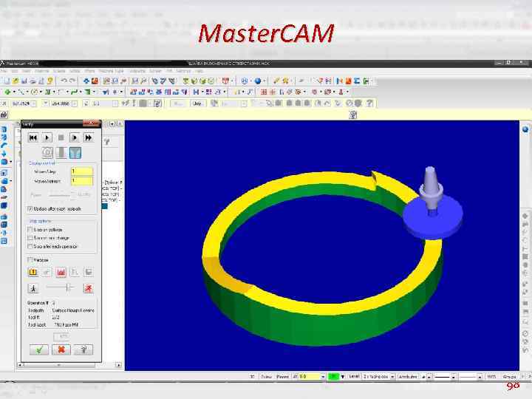Select the Turbo verify mode icon

47,153
